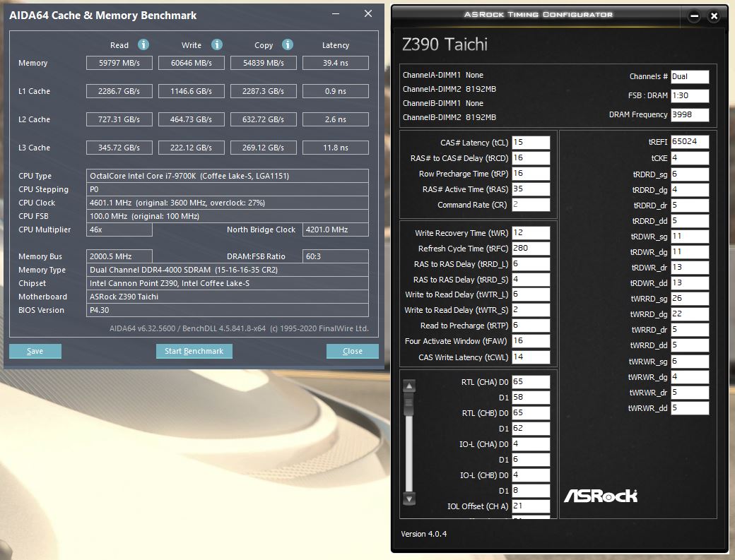Click the tWRWR_dd value field
The width and height of the screenshot is (735, 560).
(690, 408)
